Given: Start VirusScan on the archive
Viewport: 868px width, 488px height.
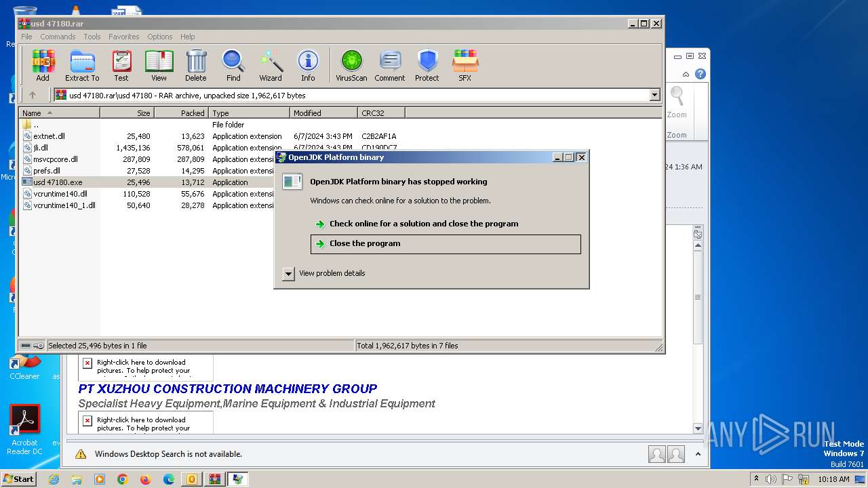Looking at the screenshot, I should [351, 66].
